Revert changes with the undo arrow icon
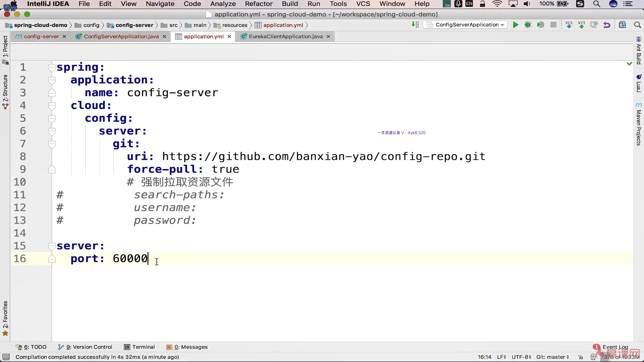The image size is (644, 362). (x=607, y=25)
